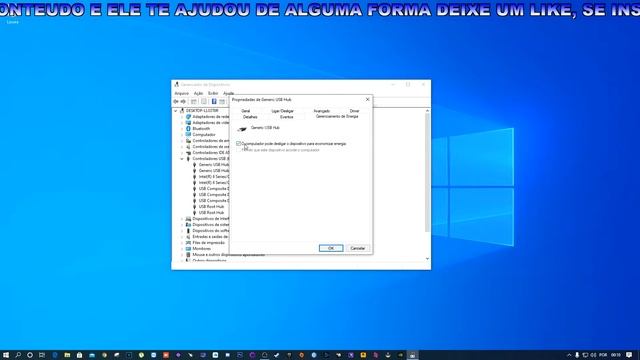Click the scrollbar up arrow in Device Manager
640x360 pixels.
click(x=427, y=111)
